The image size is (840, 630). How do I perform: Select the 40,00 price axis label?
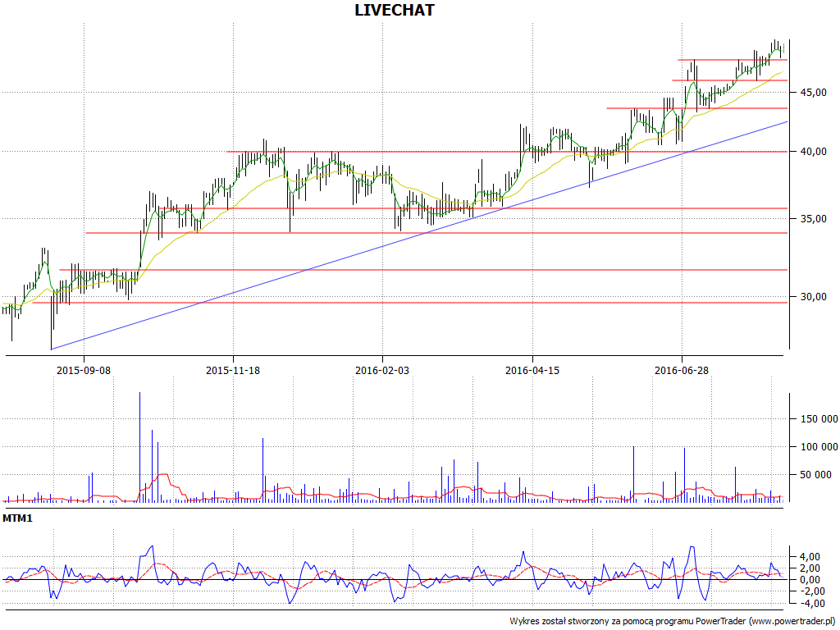pyautogui.click(x=813, y=152)
